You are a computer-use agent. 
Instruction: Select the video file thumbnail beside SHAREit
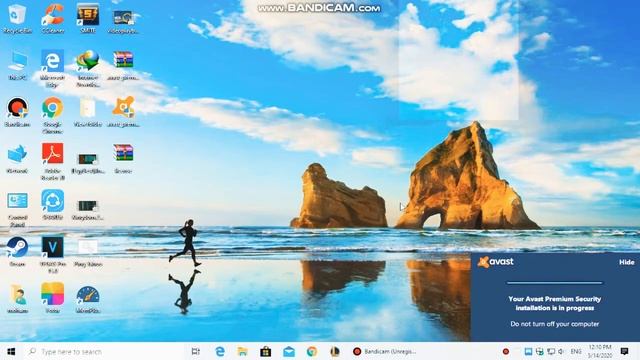88,209
